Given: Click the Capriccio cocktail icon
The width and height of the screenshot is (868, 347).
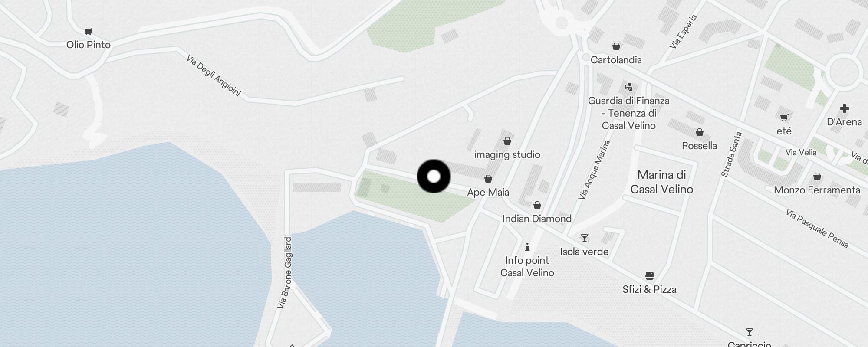Looking at the screenshot, I should (749, 332).
